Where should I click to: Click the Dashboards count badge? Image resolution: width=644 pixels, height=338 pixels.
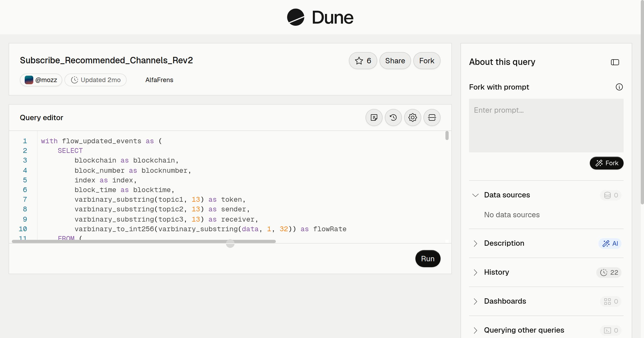click(611, 301)
